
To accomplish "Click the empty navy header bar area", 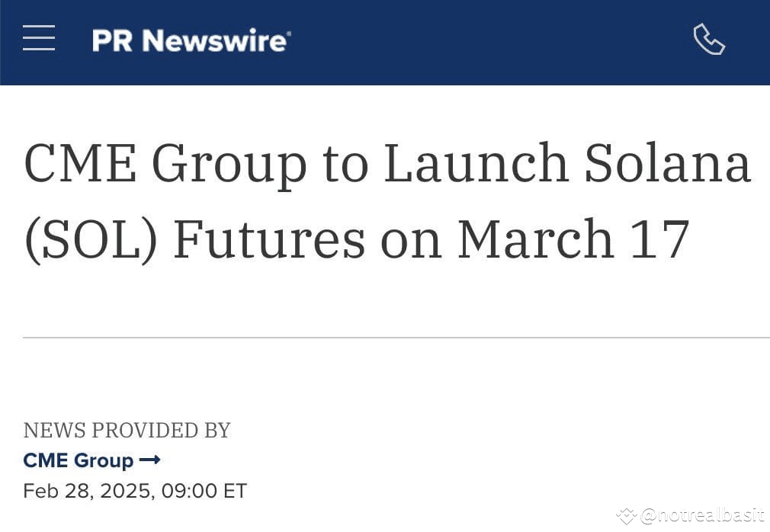I will 491,42.
